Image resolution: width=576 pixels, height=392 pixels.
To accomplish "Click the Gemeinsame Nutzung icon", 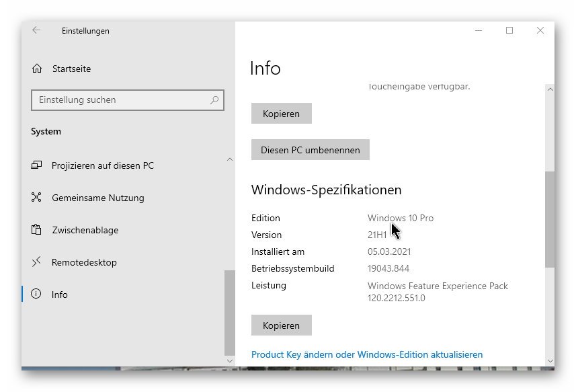I will click(x=36, y=197).
